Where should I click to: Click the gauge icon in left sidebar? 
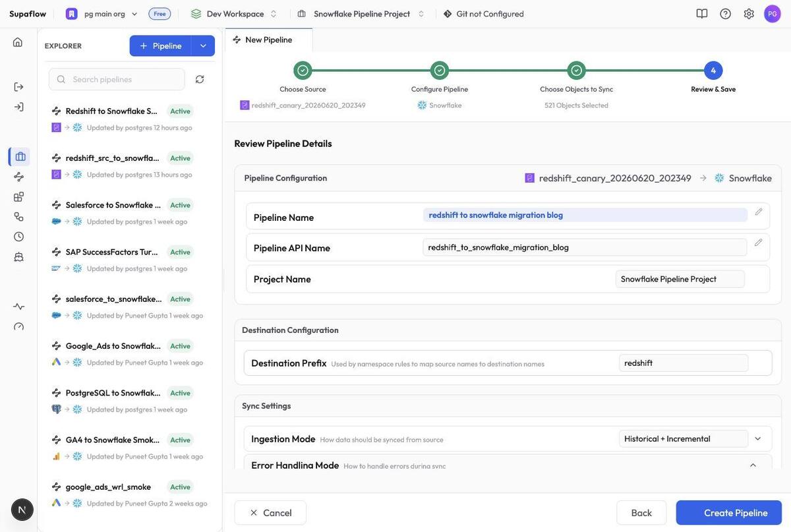tap(18, 326)
